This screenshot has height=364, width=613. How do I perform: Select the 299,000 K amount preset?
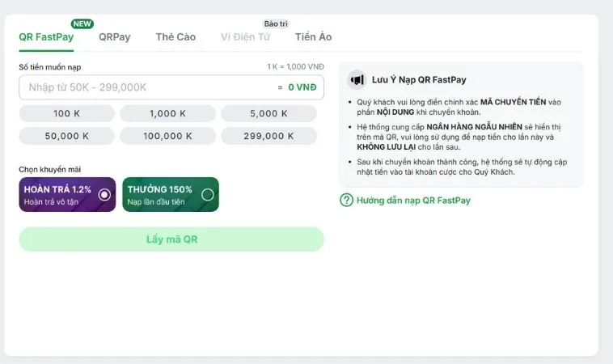pyautogui.click(x=269, y=136)
